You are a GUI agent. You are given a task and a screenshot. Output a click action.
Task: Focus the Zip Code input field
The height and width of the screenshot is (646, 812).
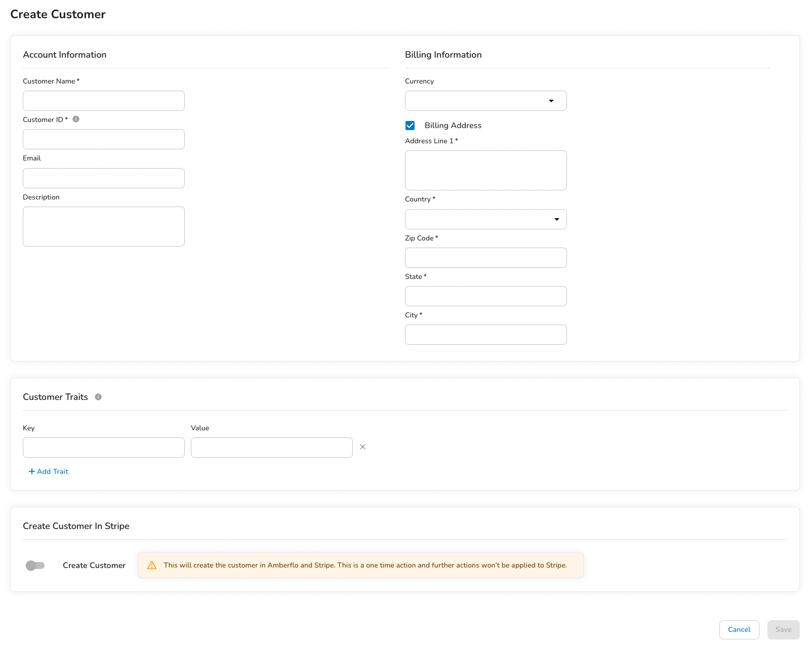click(x=486, y=258)
